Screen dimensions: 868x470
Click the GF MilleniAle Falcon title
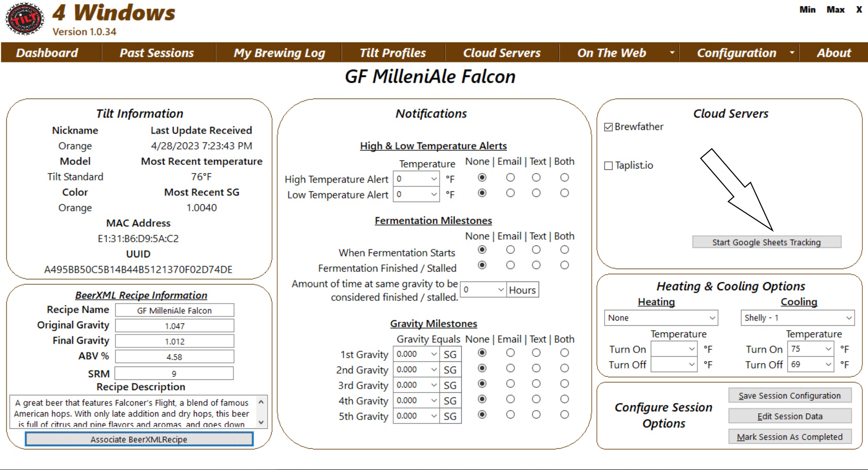430,77
